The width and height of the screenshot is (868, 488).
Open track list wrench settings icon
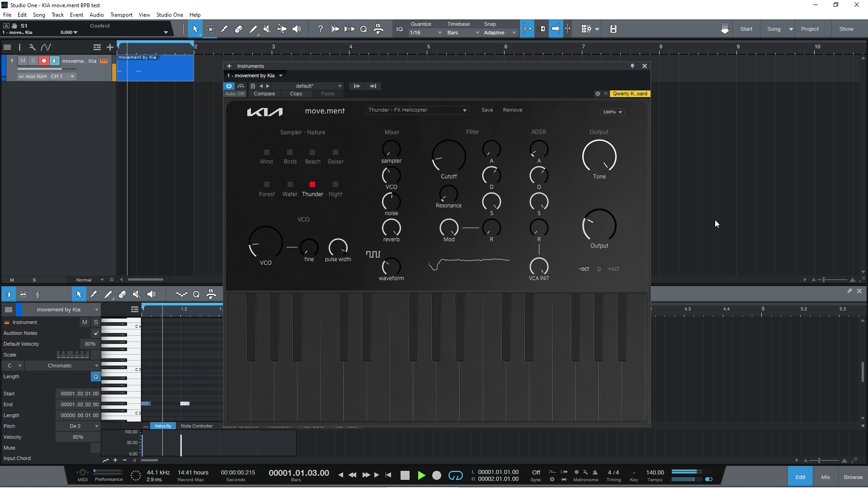(32, 47)
